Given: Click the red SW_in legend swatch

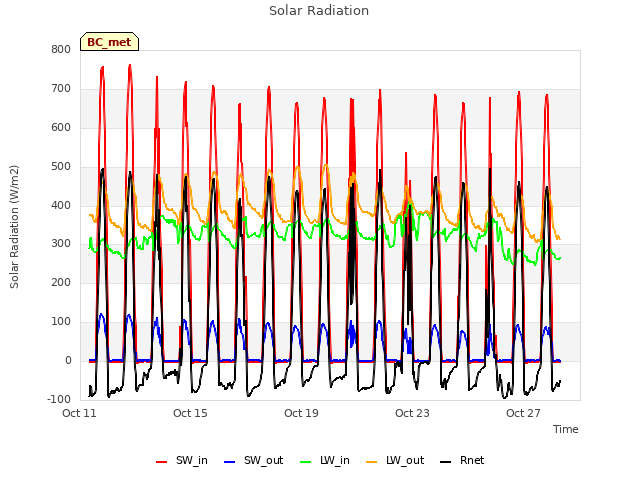Looking at the screenshot, I should [162, 462].
